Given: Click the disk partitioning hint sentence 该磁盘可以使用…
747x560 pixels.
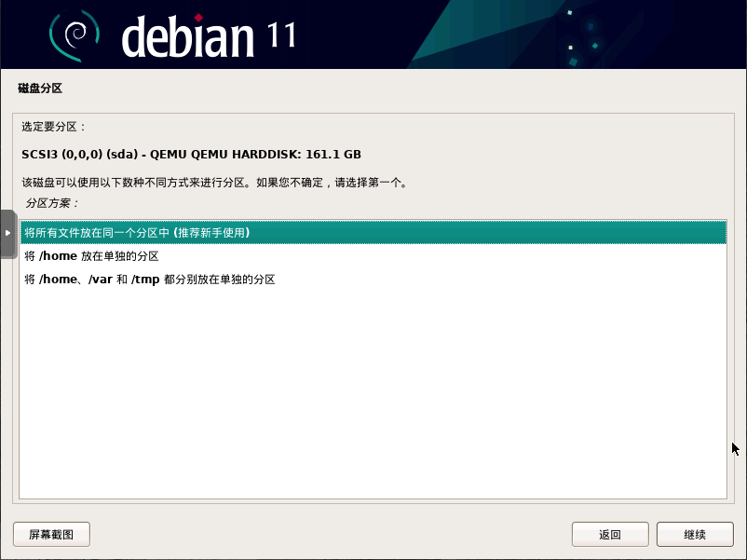Looking at the screenshot, I should [215, 183].
